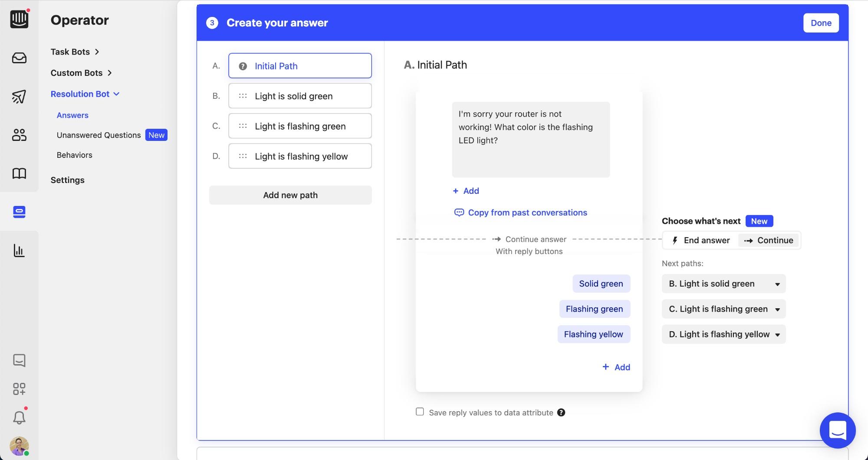
Task: Click the Flashing green reply button
Action: tap(594, 309)
